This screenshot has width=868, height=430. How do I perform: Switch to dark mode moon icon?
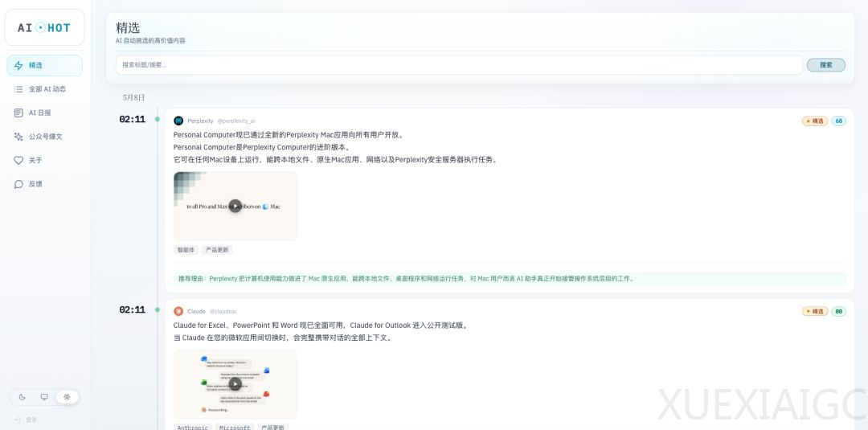coord(23,397)
